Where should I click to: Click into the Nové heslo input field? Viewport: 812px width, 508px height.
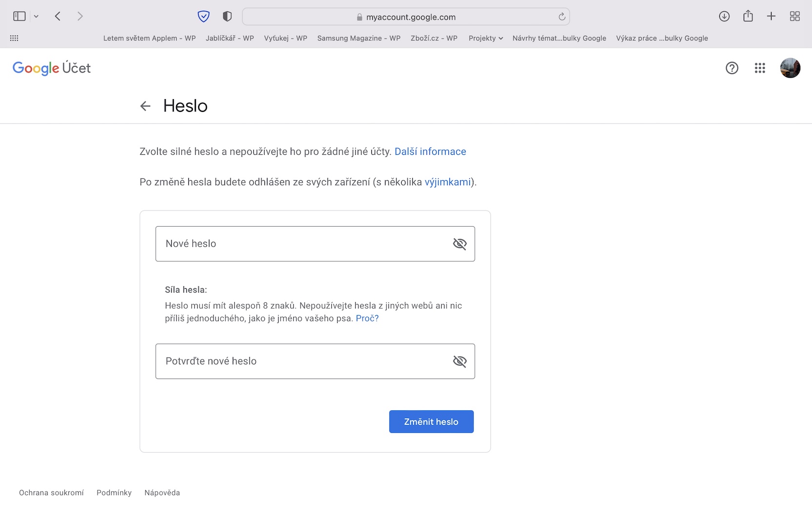(303, 244)
